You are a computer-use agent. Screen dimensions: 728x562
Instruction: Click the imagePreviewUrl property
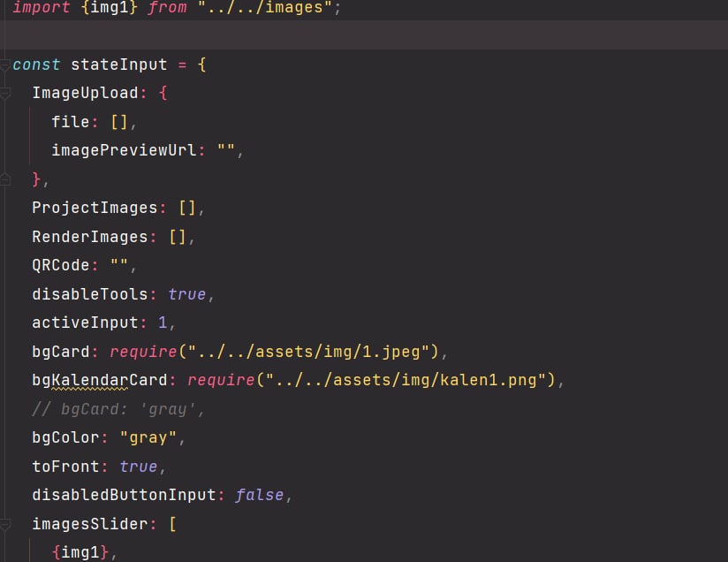coord(124,150)
